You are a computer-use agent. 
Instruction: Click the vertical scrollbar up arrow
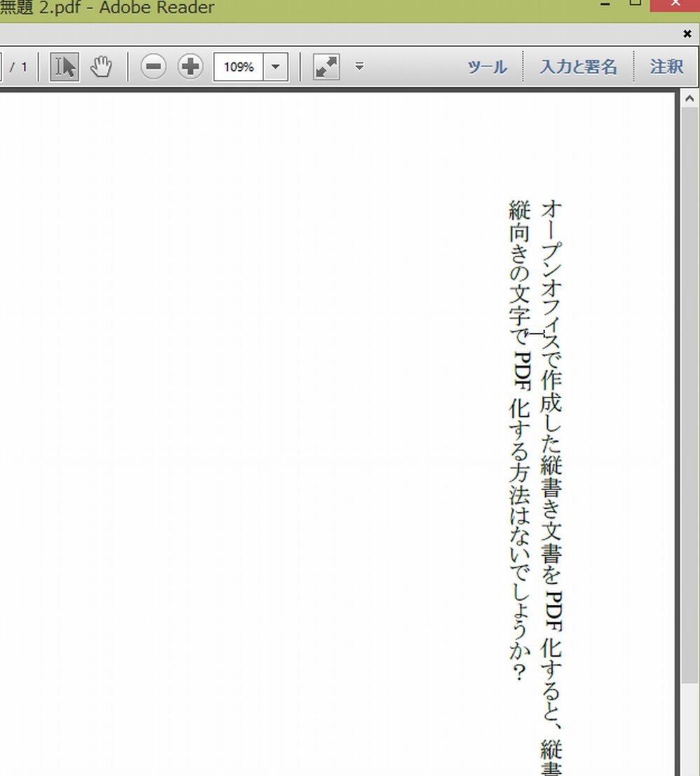[x=689, y=98]
